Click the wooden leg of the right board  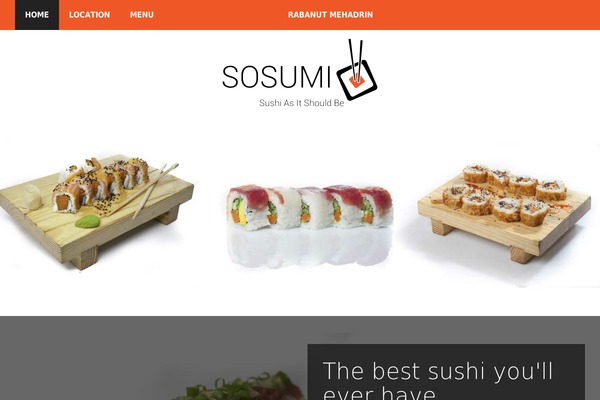(523, 255)
